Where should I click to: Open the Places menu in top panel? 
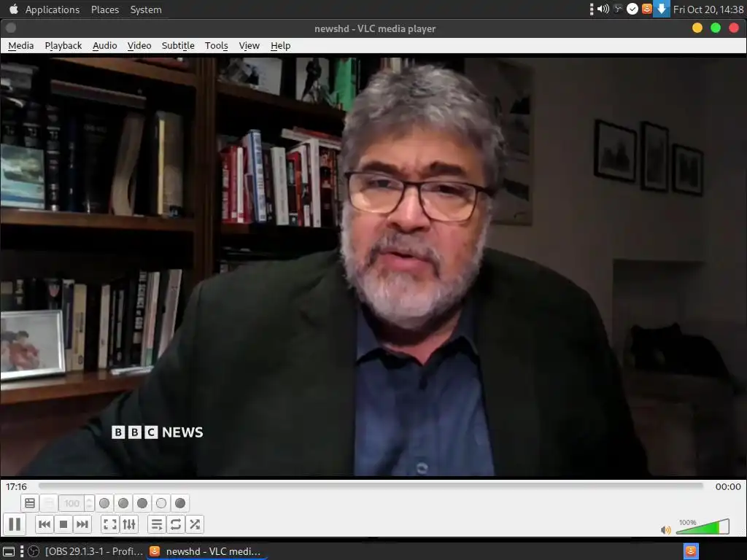[x=105, y=9]
